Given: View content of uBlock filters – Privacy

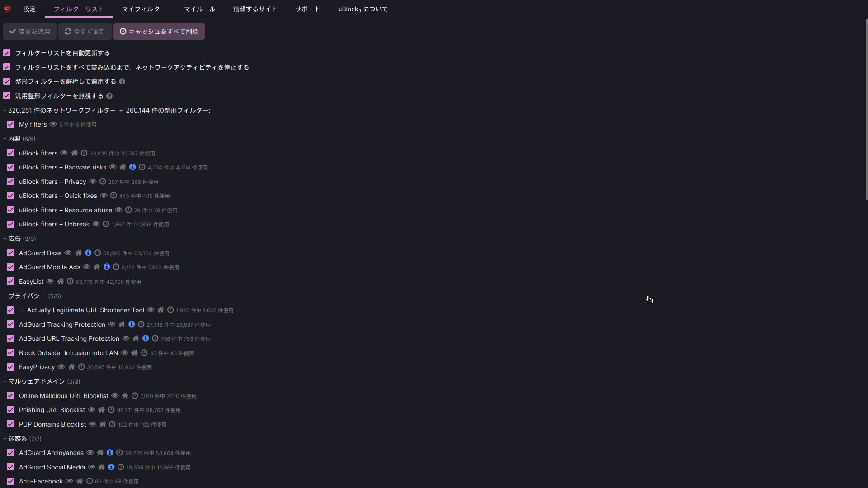Looking at the screenshot, I should [93, 182].
